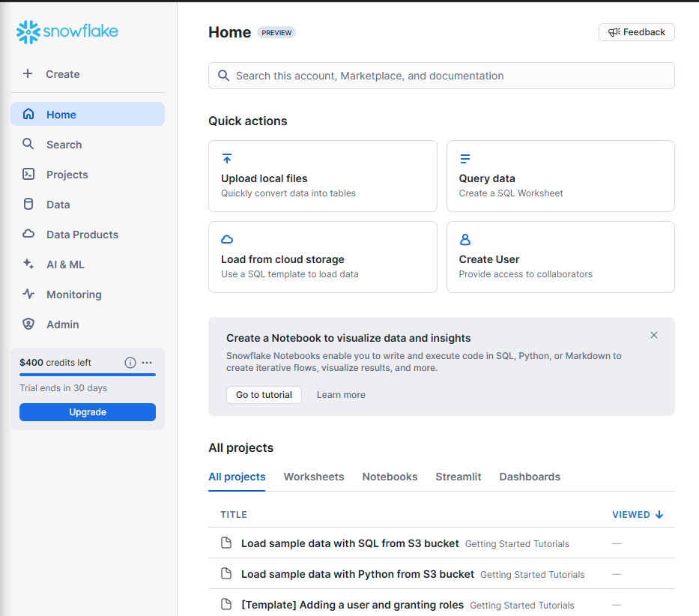
Task: Click the VIEWED sort arrow icon
Action: (659, 514)
